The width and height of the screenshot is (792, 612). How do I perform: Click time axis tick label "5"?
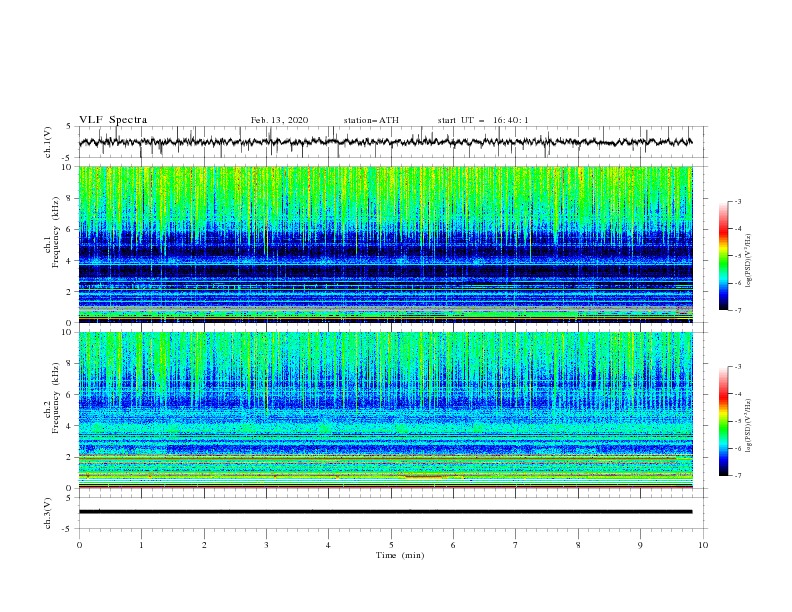click(x=391, y=545)
